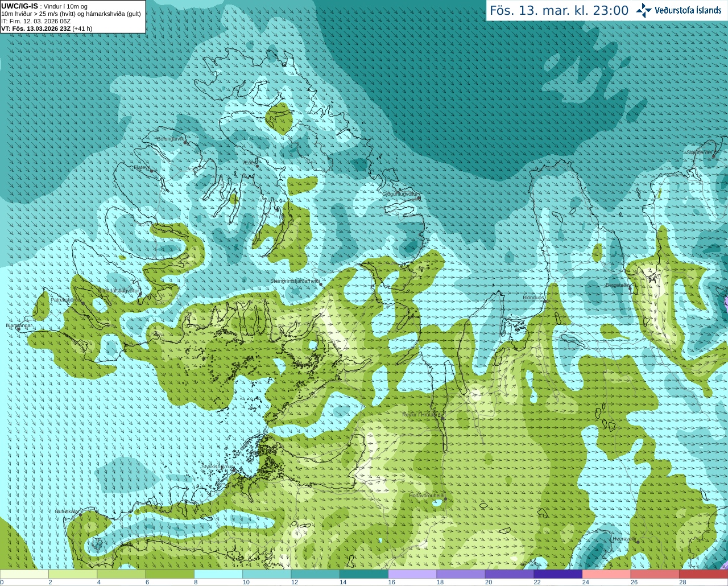728x586 pixels.
Task: Select the 12–14 m/s teal legend swatch
Action: click(316, 573)
